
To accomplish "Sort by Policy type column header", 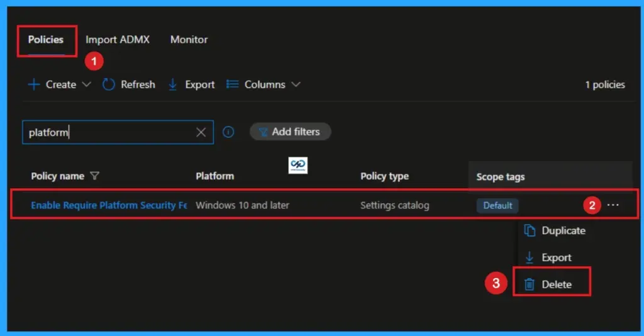I will 384,176.
